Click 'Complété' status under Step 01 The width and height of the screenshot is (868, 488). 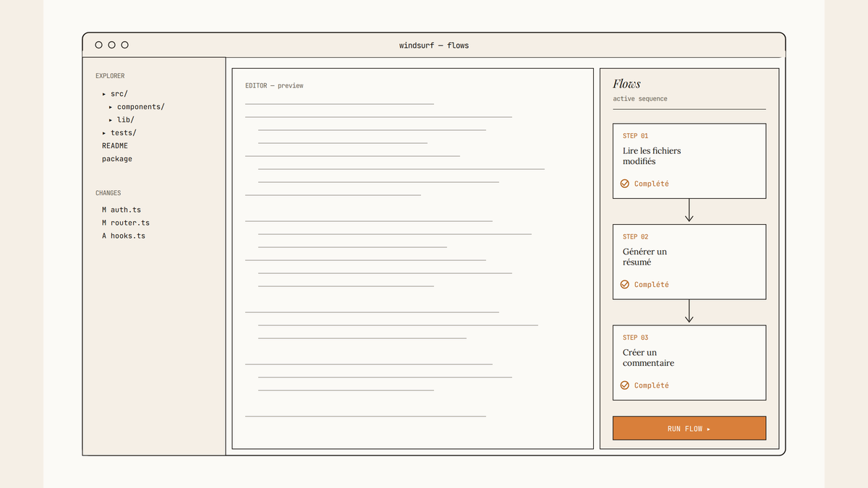[652, 184]
